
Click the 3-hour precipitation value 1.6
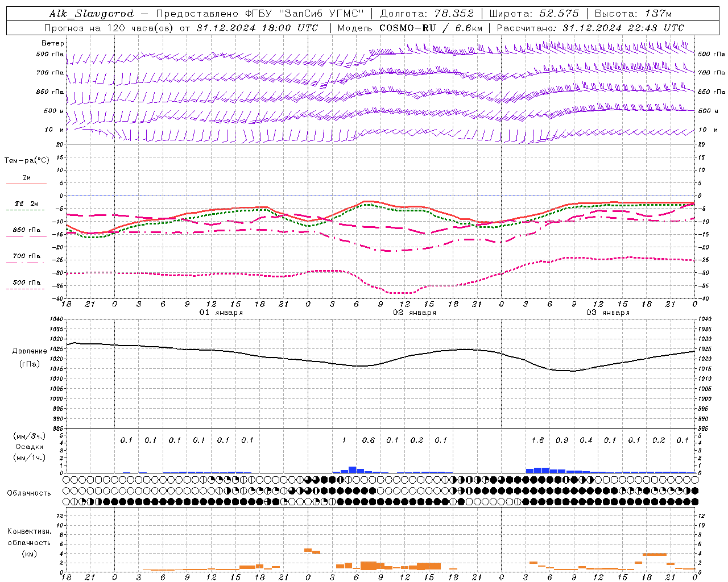click(x=537, y=440)
